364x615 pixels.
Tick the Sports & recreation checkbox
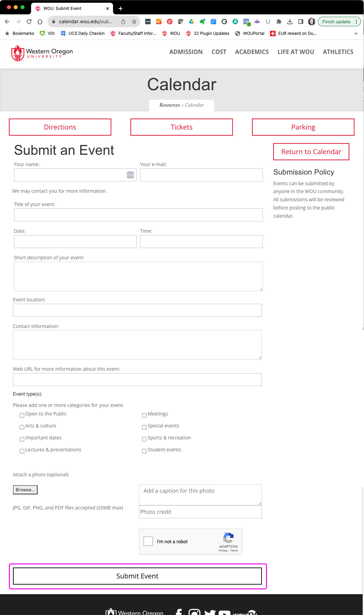click(144, 439)
